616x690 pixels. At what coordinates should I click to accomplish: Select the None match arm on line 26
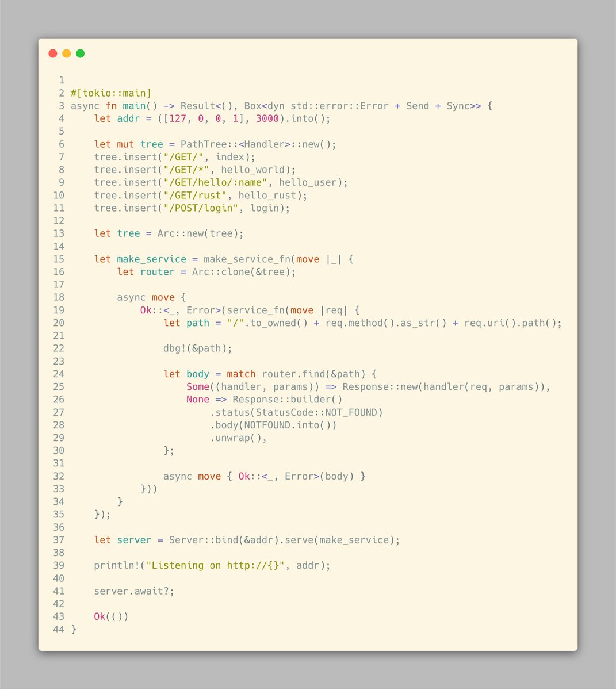[x=197, y=399]
